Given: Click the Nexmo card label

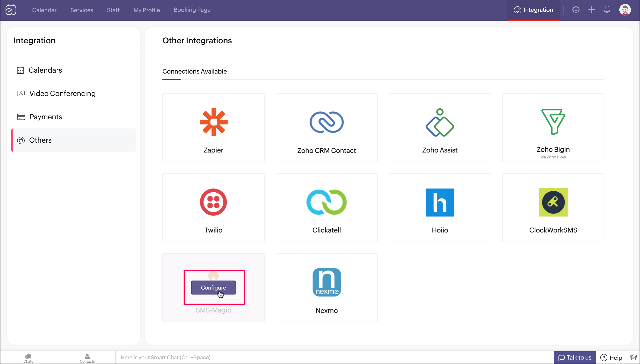Looking at the screenshot, I should pos(326,310).
